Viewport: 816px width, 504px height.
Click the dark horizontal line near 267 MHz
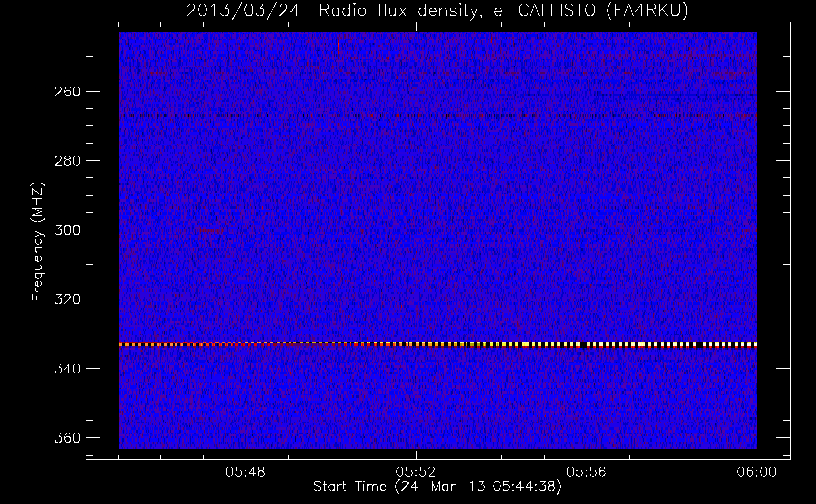pos(438,116)
